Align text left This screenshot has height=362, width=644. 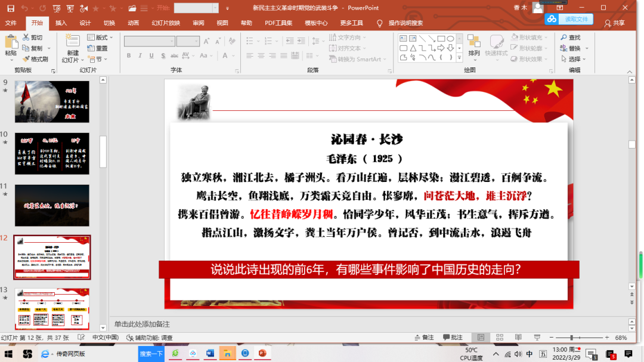(x=250, y=55)
